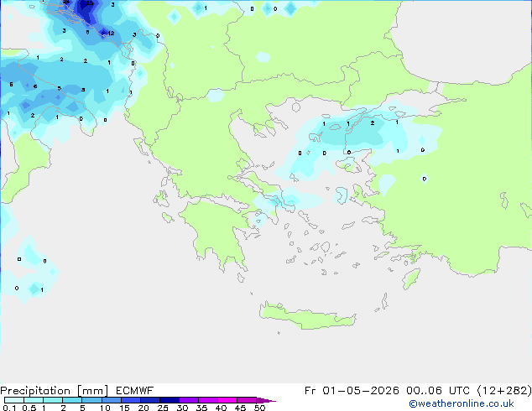Viewport: 532px width, 411px height.
Task: Click the 45–50 mm legend swatch
Action: click(x=247, y=400)
